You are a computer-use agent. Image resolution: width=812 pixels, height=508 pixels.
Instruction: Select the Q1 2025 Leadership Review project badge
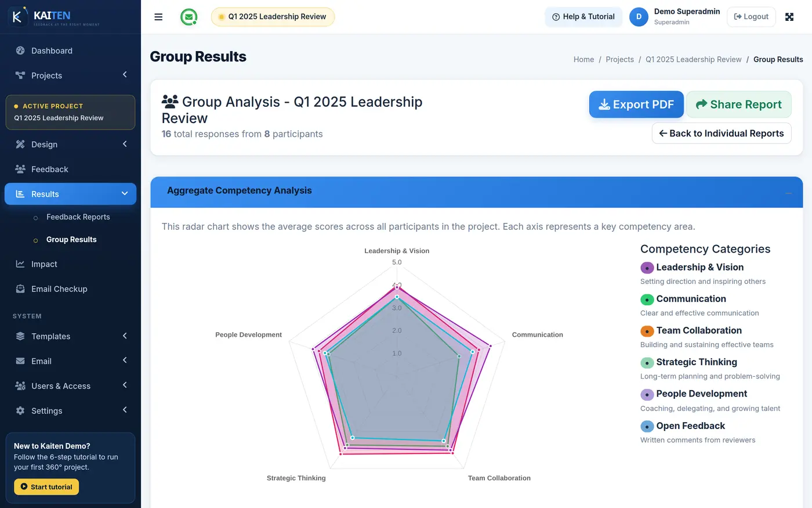coord(273,17)
